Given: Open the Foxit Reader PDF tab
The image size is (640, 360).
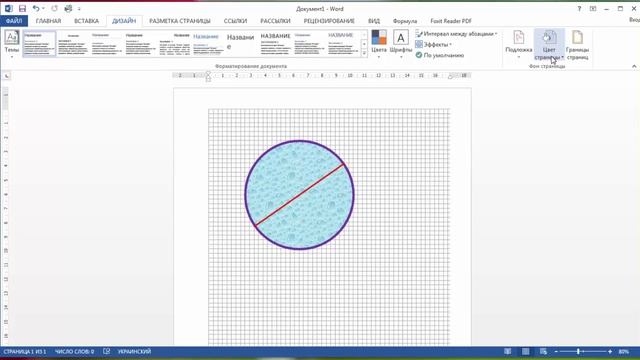Looking at the screenshot, I should point(451,21).
